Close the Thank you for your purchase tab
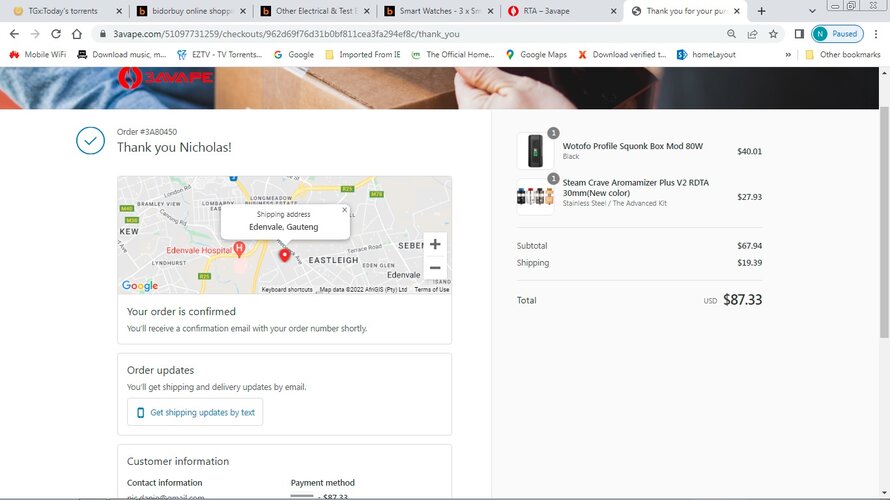This screenshot has width=890, height=500. (x=737, y=11)
